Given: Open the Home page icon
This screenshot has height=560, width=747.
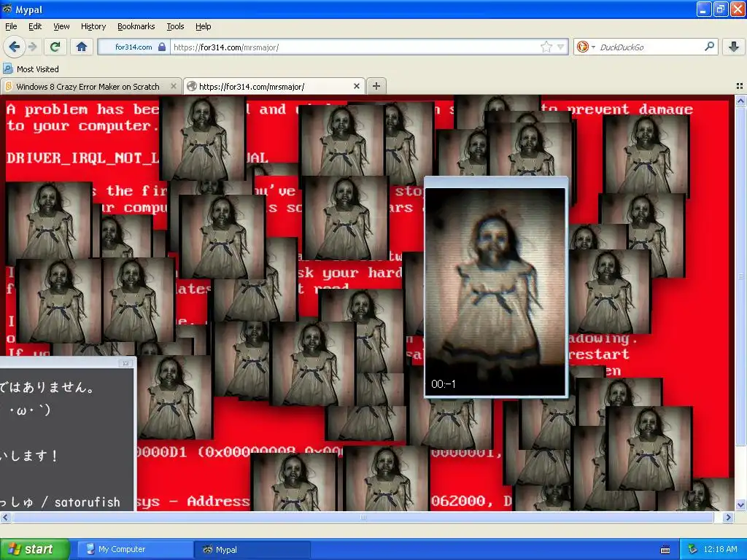Looking at the screenshot, I should [82, 47].
